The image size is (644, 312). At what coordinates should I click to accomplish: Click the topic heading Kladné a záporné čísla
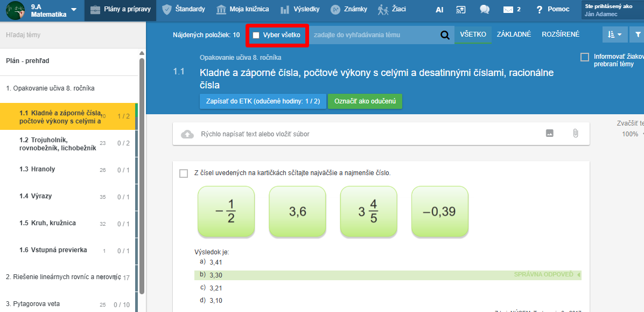pos(376,79)
